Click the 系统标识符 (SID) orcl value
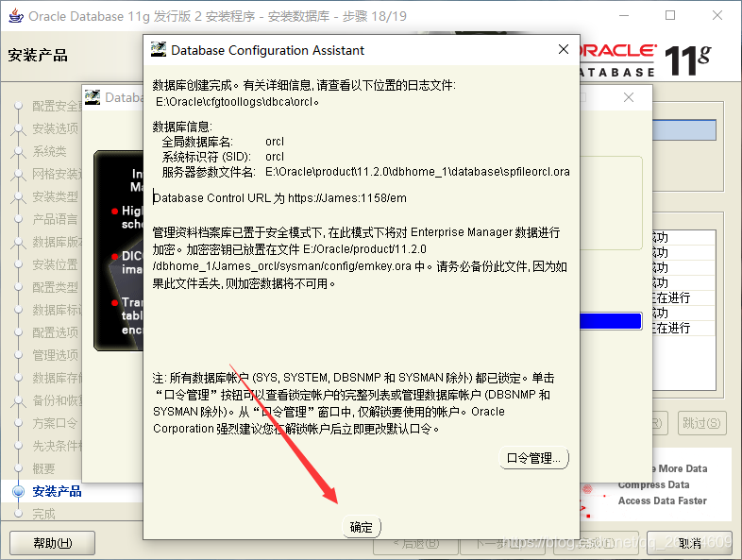Viewport: 742px width, 560px height. [275, 157]
